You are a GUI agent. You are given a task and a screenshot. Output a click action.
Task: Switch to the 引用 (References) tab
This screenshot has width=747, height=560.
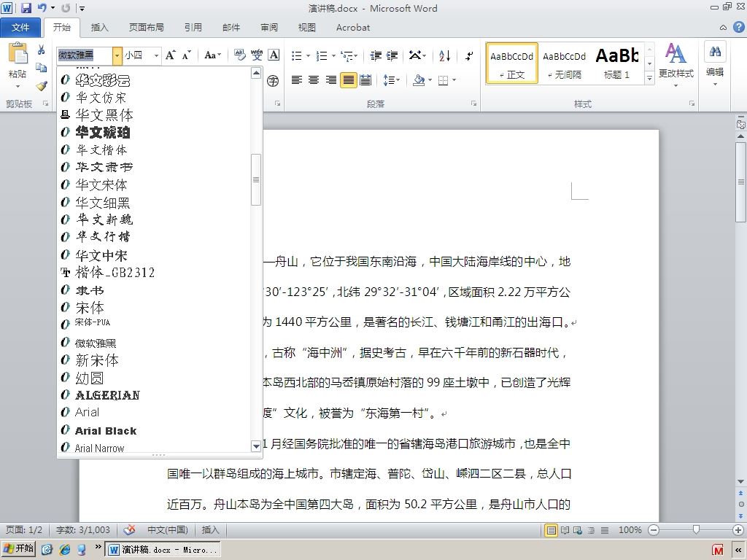click(193, 28)
